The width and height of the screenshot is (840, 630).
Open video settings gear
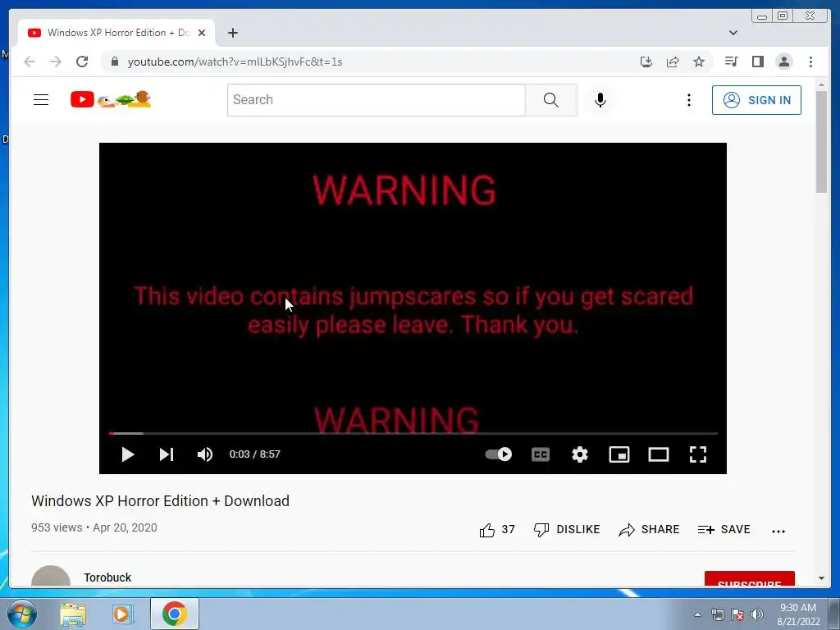[580, 454]
